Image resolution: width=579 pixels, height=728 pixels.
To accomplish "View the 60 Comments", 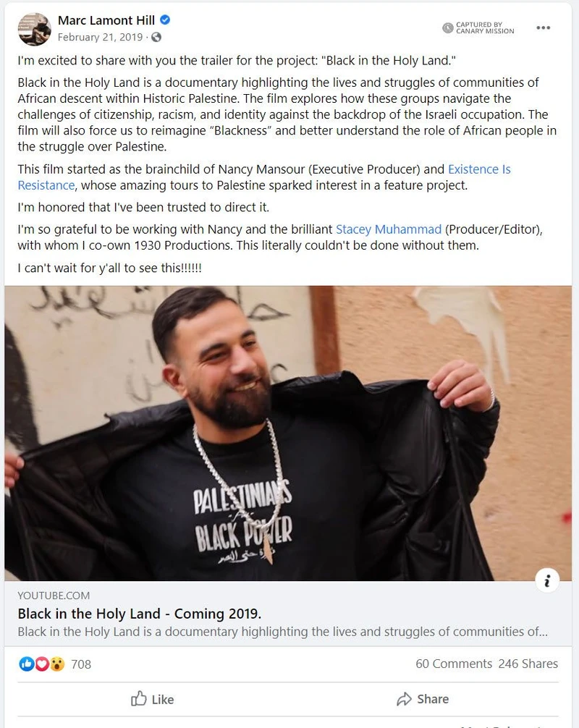I will click(454, 664).
